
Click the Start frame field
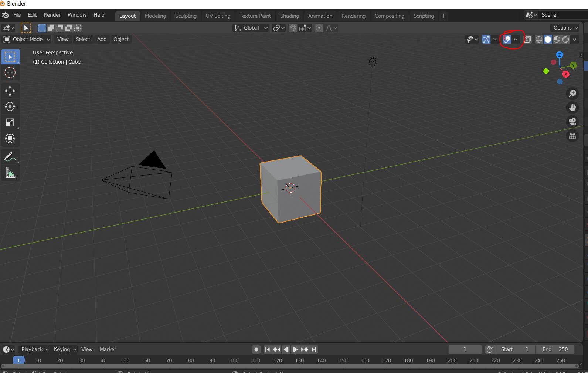pos(515,349)
